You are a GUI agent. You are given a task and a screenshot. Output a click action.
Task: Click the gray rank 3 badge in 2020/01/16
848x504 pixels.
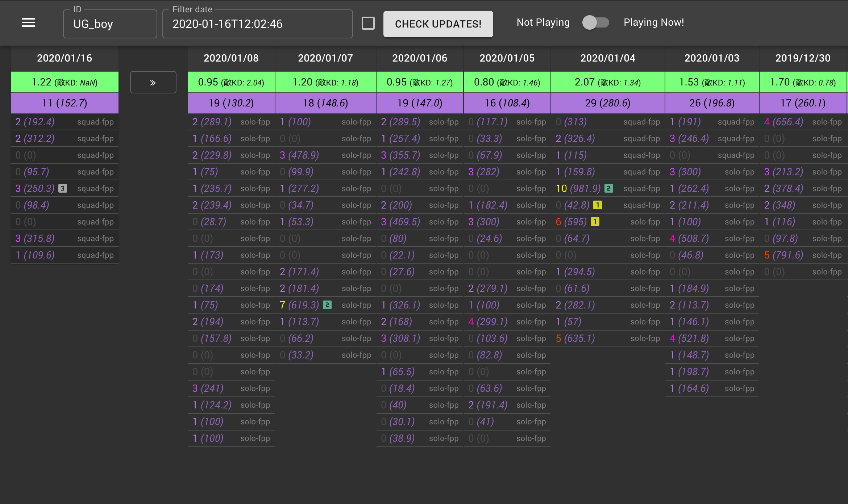pyautogui.click(x=63, y=188)
